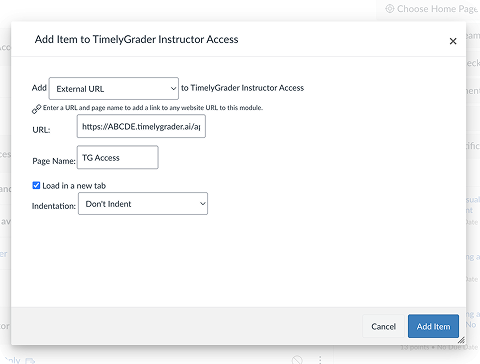Click the 'Page Name:' field label

[54, 161]
